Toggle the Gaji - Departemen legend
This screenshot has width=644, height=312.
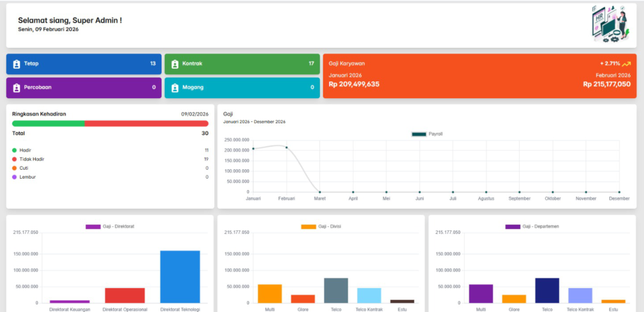click(531, 226)
